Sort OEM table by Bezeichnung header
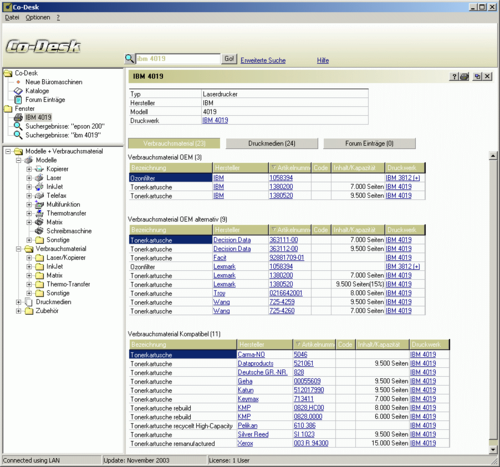Screen dimensions: 500x467 pyautogui.click(x=171, y=168)
